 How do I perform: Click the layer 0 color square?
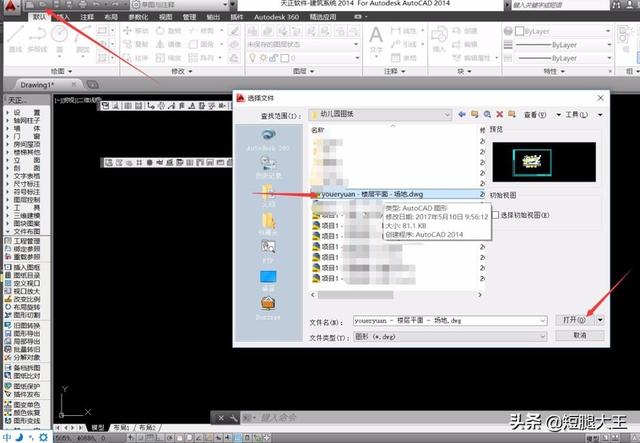pos(285,58)
